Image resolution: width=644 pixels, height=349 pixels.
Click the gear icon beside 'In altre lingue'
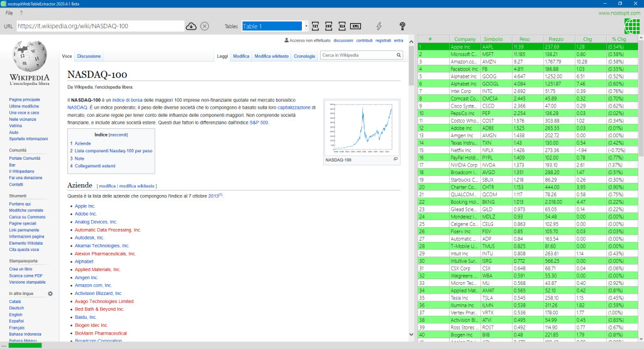click(50, 294)
